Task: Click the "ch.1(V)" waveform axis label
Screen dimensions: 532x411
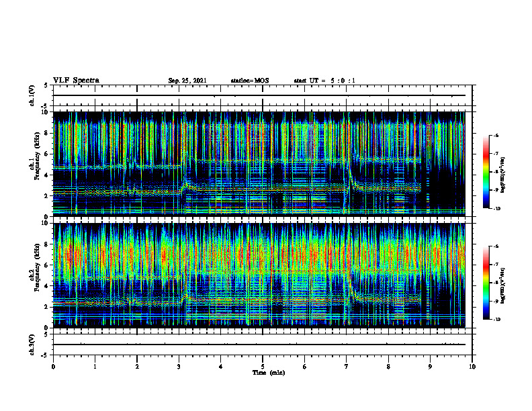Action: pos(32,95)
